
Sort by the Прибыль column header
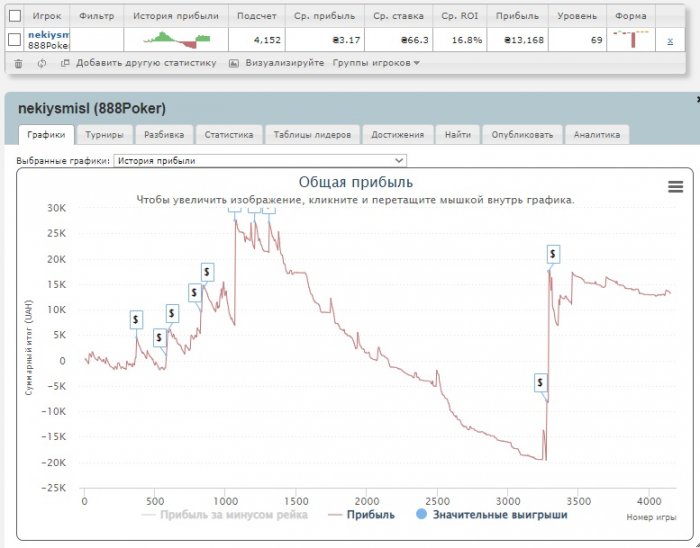(x=517, y=16)
